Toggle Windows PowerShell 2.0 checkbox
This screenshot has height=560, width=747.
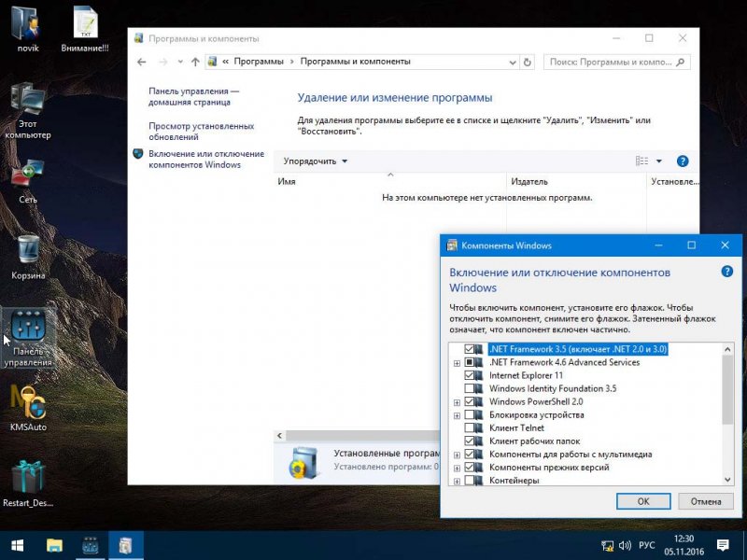[x=470, y=401]
